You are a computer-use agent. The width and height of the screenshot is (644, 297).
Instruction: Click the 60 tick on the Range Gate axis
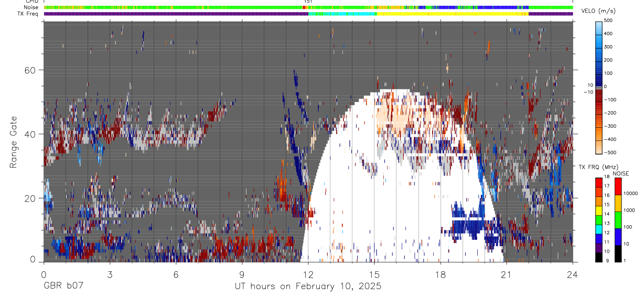(x=30, y=70)
